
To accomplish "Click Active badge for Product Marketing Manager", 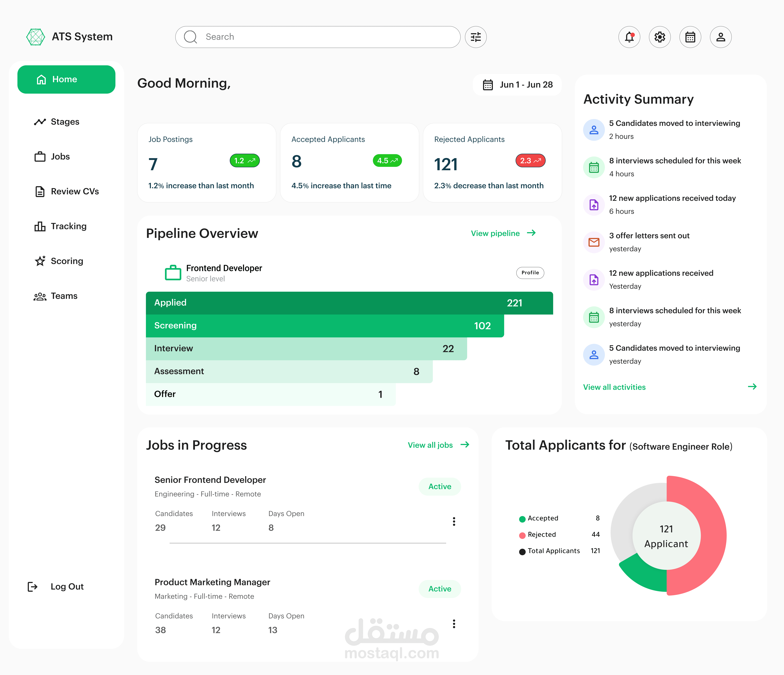I will [x=440, y=589].
